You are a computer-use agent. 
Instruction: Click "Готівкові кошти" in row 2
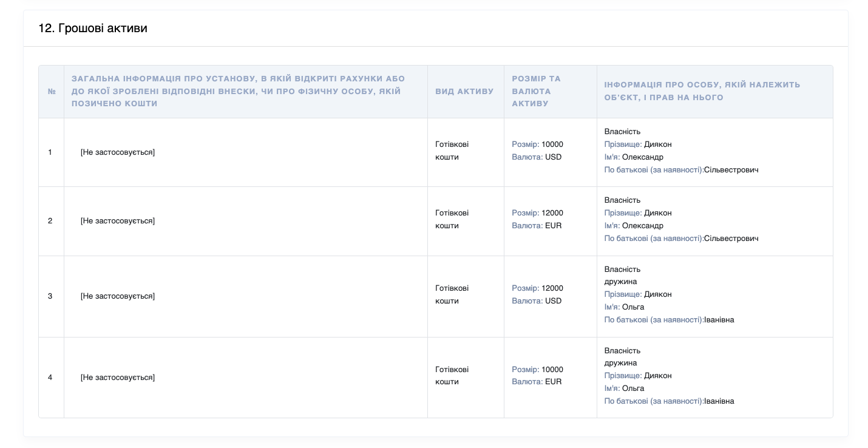[x=452, y=219]
